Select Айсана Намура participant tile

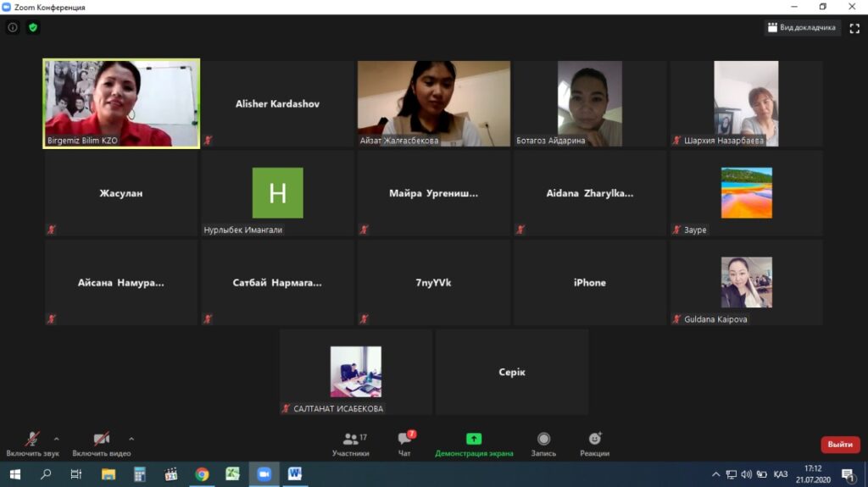point(121,283)
